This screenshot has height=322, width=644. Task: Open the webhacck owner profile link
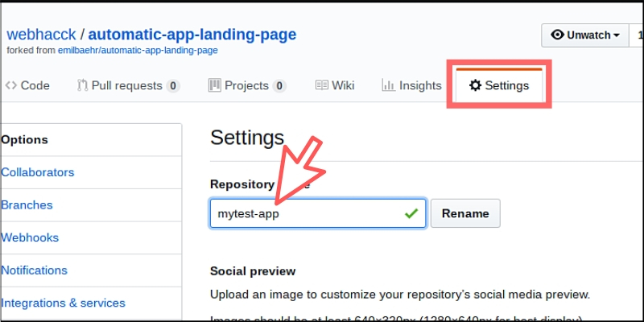[x=42, y=35]
